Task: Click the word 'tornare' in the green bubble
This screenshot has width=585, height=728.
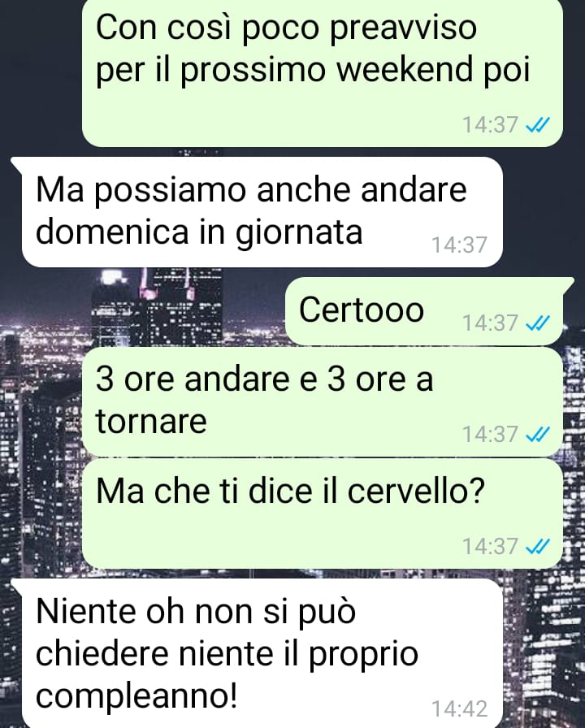Action: pos(151,422)
